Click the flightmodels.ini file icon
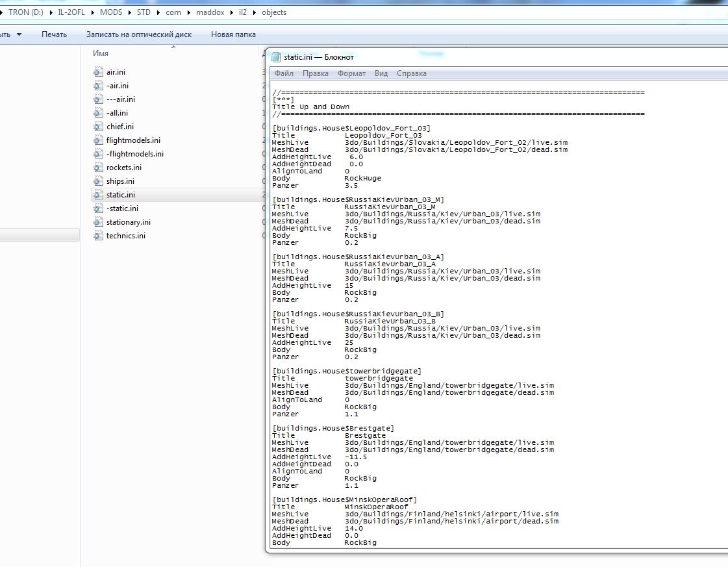Viewport: 728px width, 567px height. [x=98, y=140]
